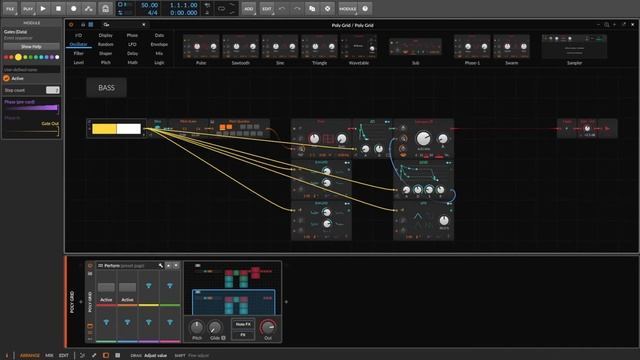
Task: Click the yellow step of Gates module
Action: pos(104,129)
